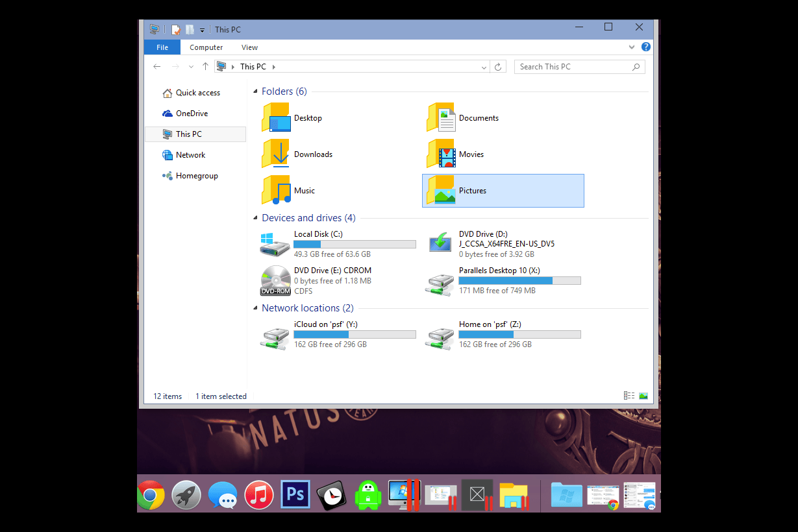Click iCloud (Y:) capacity bar
Screen dimensions: 798x532
355,334
